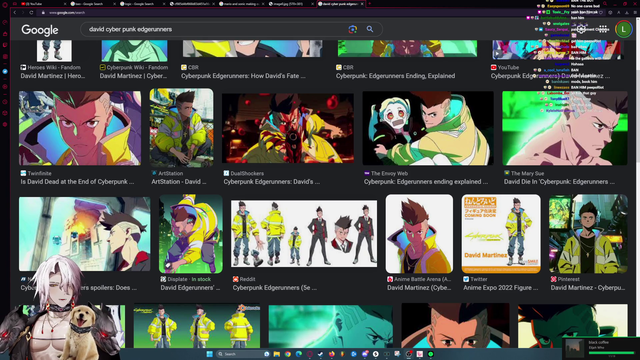This screenshot has width=640, height=360.
Task: Open the Google account avatar L
Action: [623, 29]
